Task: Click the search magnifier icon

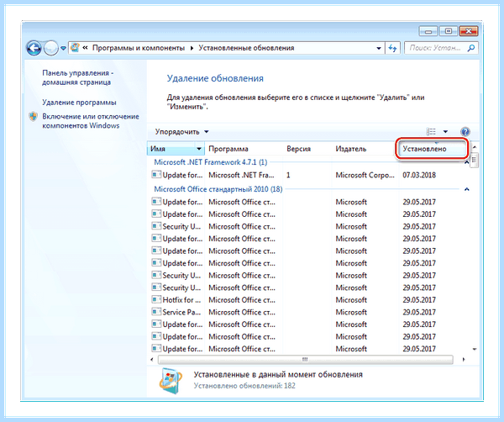Action: [471, 48]
